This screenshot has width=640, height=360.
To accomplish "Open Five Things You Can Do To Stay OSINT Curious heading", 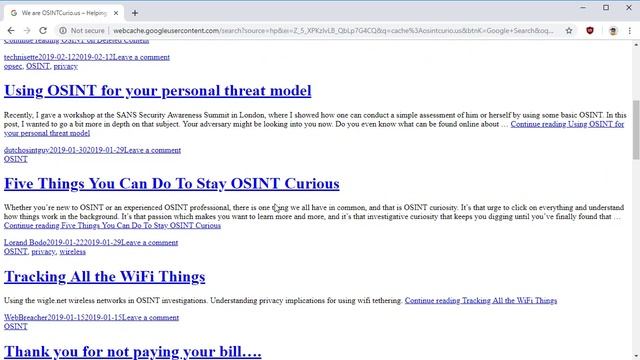I will coord(172,184).
